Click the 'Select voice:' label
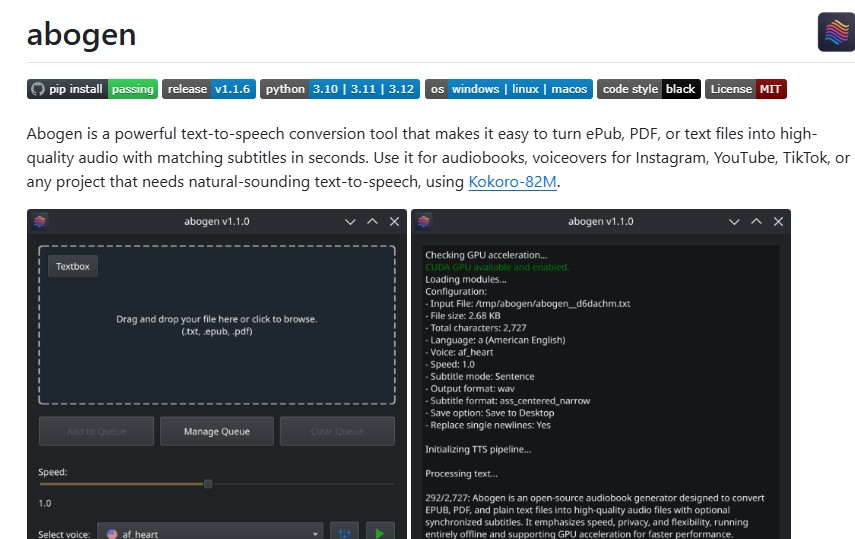This screenshot has height=539, width=855. [64, 534]
